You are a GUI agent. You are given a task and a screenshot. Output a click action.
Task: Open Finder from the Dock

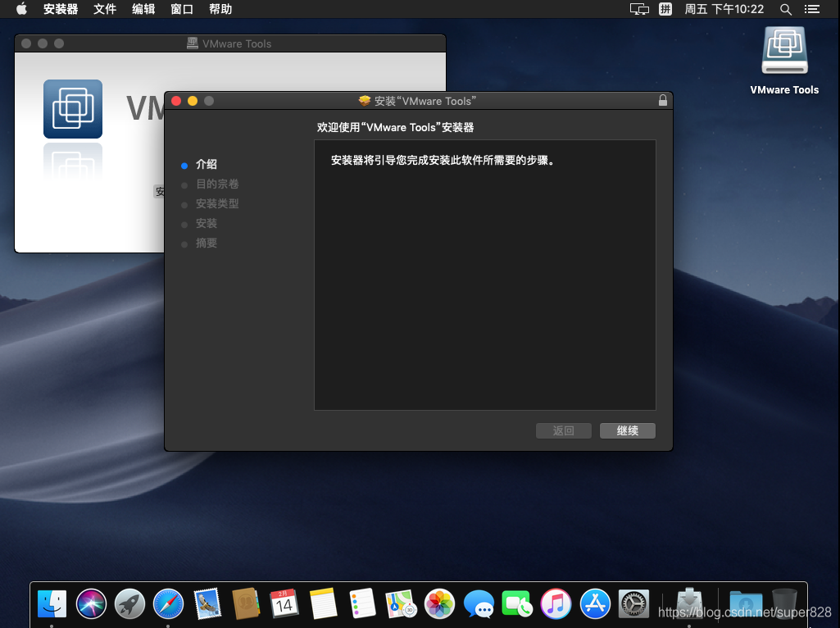click(x=52, y=604)
